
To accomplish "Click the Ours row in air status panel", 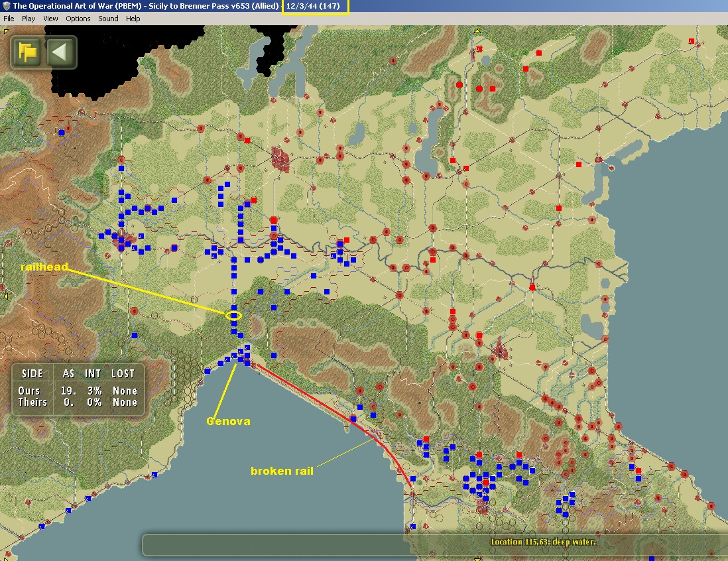I will (78, 391).
